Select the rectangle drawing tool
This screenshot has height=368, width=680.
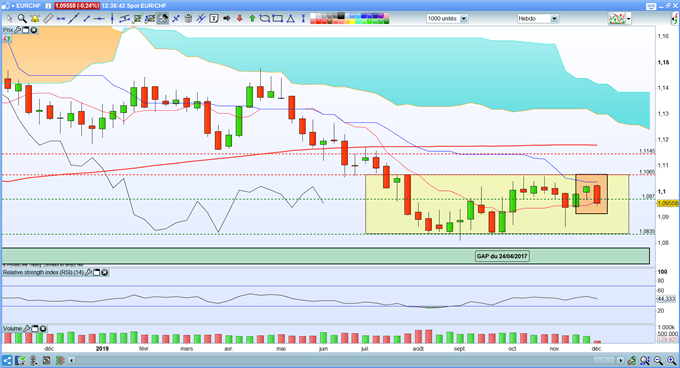click(x=278, y=18)
